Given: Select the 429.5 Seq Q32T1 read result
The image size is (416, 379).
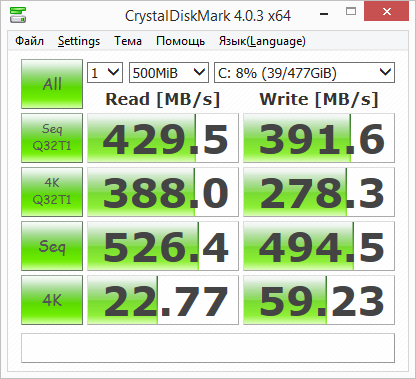Looking at the screenshot, I should tap(163, 138).
